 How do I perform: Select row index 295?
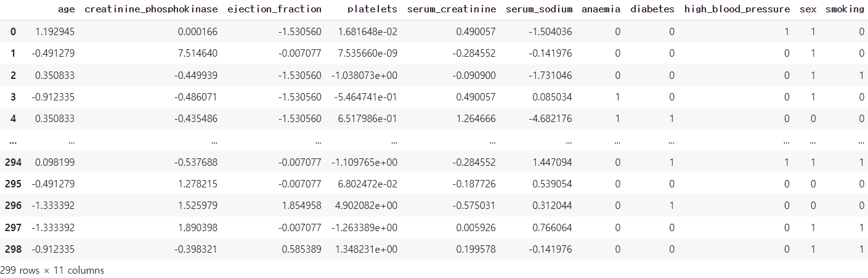tap(13, 184)
